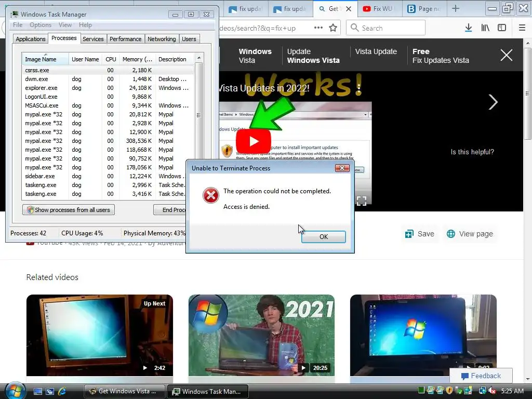
Task: Open the Performance tab
Action: (x=125, y=39)
